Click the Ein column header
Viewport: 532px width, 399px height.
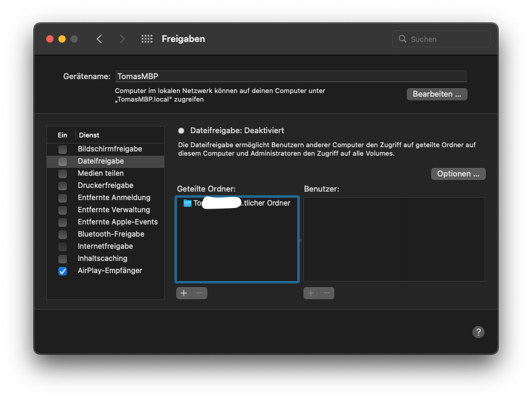pyautogui.click(x=63, y=135)
